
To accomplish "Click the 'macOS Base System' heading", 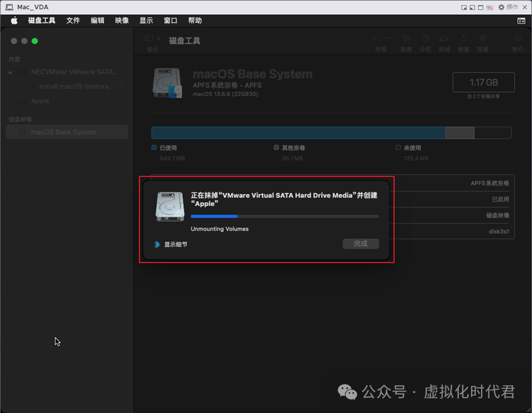I will tap(253, 74).
